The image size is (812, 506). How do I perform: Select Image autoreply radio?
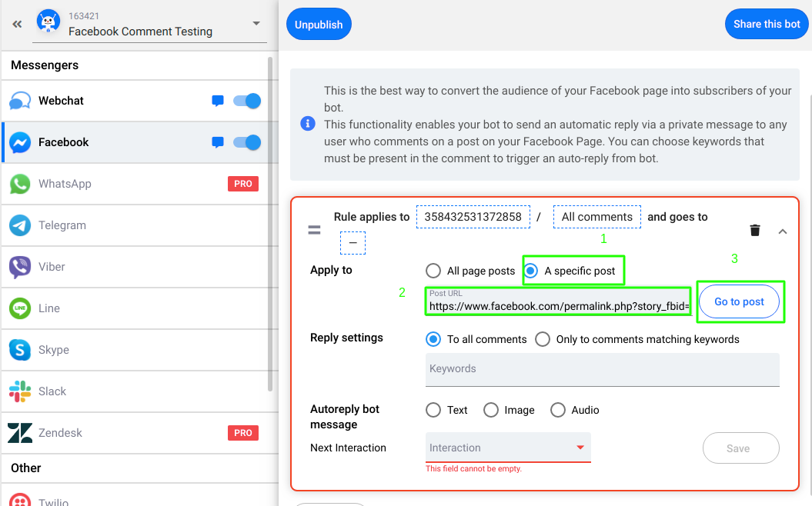[490, 411]
